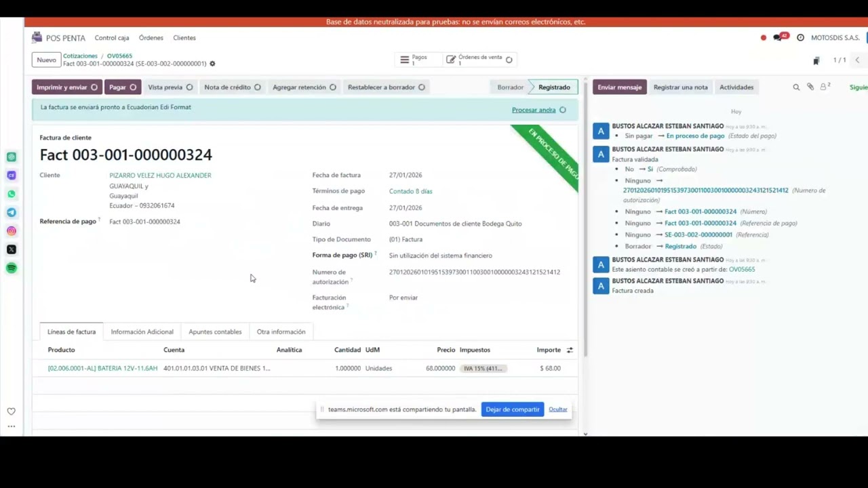Open Clientes menu

click(x=184, y=38)
